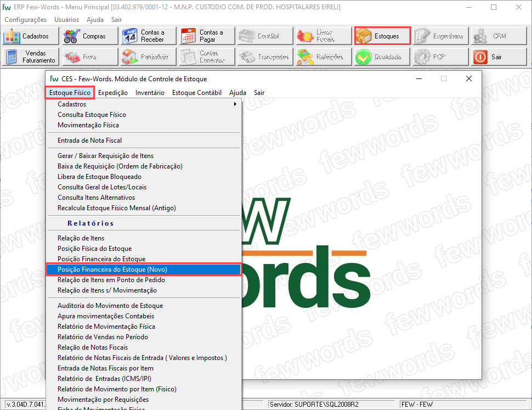
Task: Open Posição Financeira do Estoque (old) report
Action: coord(144,259)
